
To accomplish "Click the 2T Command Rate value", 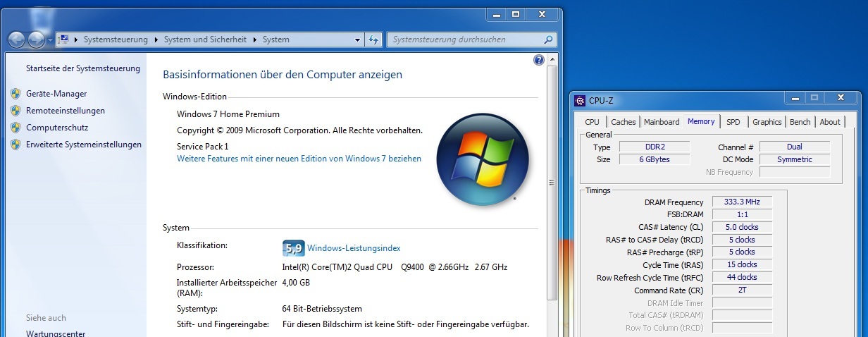I will pos(742,290).
